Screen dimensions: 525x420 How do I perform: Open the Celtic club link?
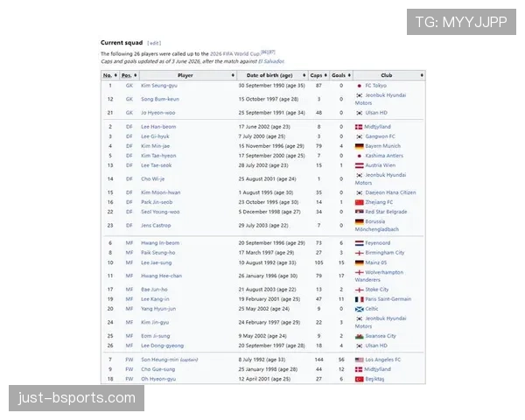click(x=372, y=309)
